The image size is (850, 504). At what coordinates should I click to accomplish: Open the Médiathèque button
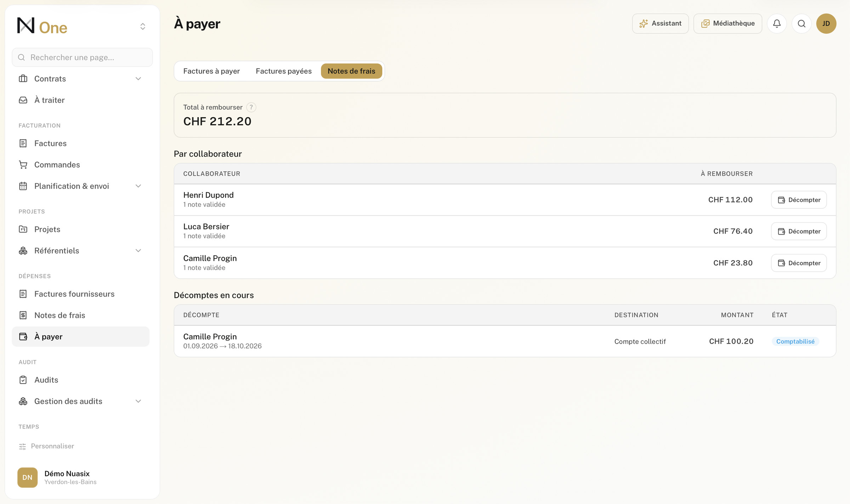(728, 23)
